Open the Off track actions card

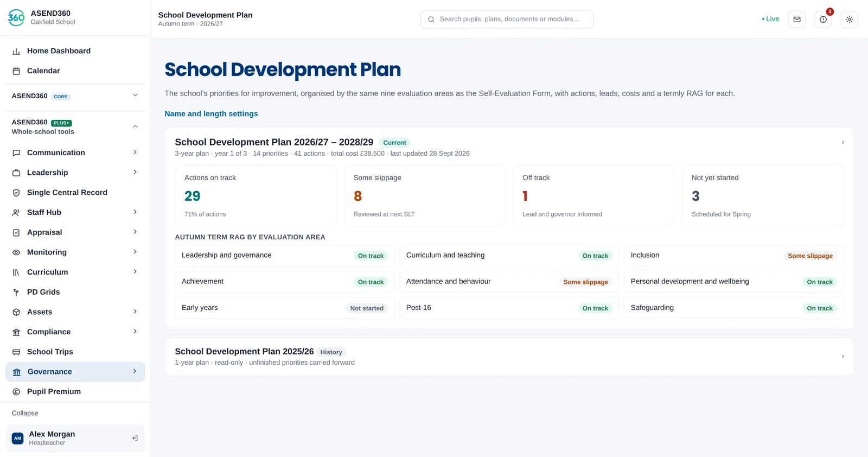tap(593, 195)
